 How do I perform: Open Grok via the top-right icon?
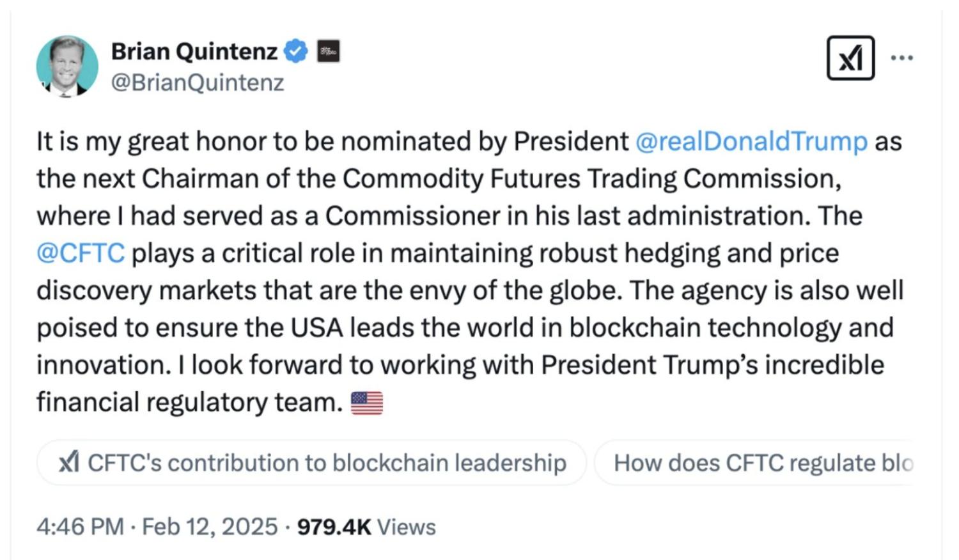coord(850,58)
